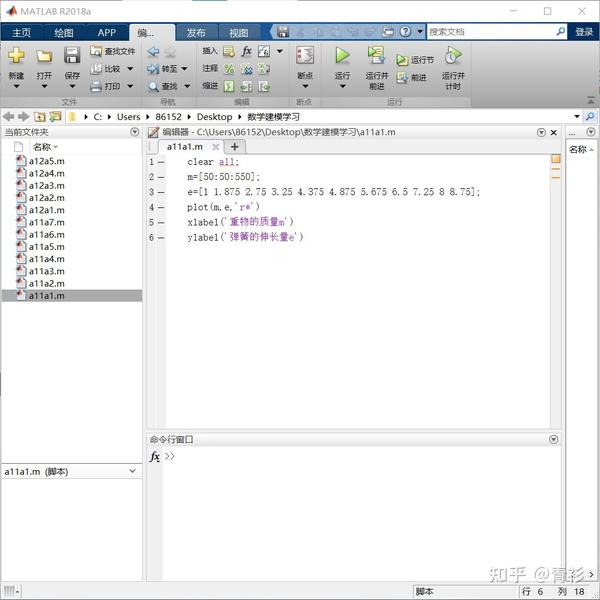Click the Advance icon
This screenshot has height=600, width=600.
click(x=402, y=78)
